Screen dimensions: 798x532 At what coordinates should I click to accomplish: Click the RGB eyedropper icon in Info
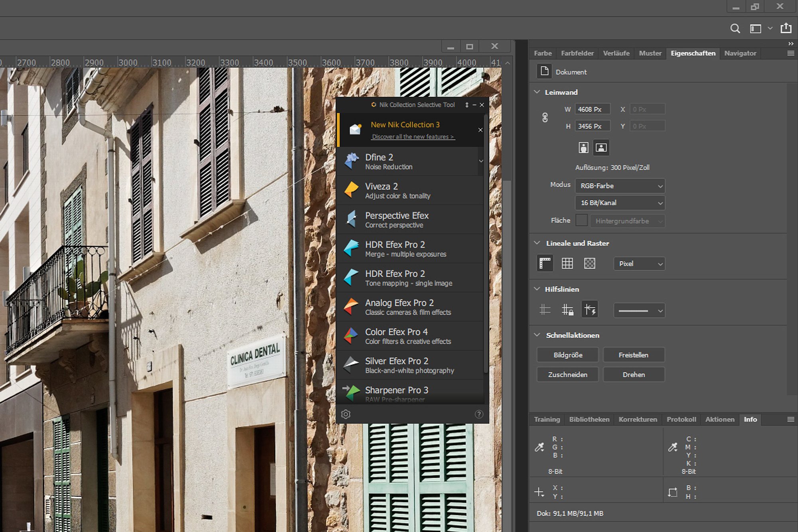point(539,447)
